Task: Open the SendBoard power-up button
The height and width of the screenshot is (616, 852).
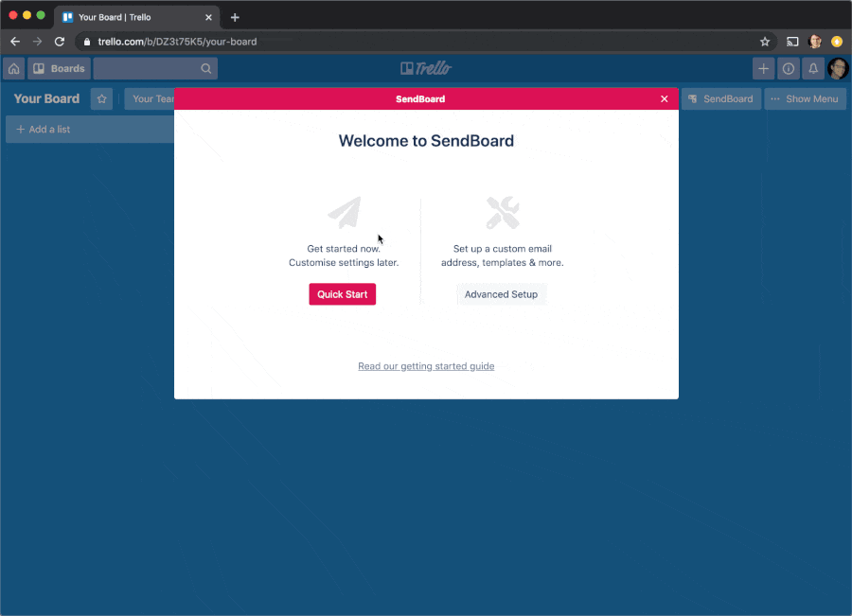Action: 721,98
